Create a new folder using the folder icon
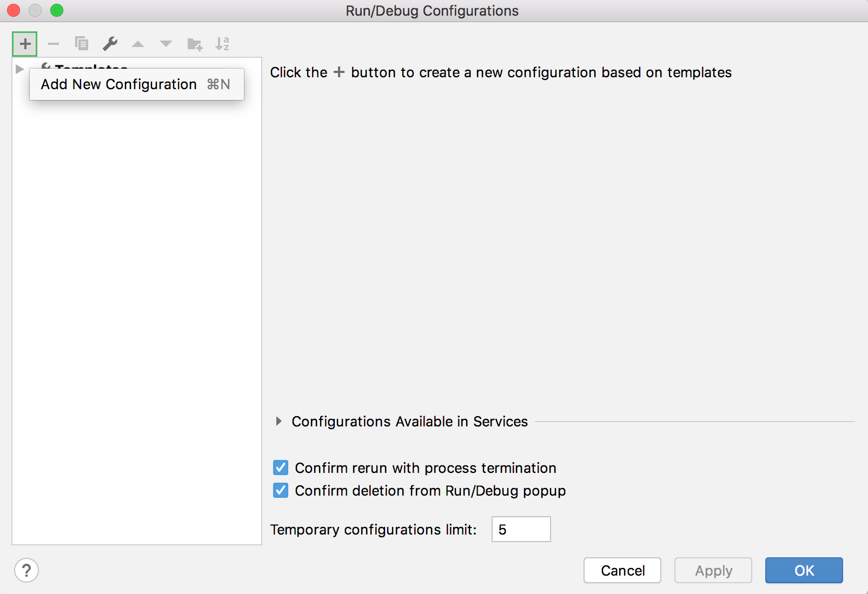Viewport: 868px width, 594px height. [194, 43]
